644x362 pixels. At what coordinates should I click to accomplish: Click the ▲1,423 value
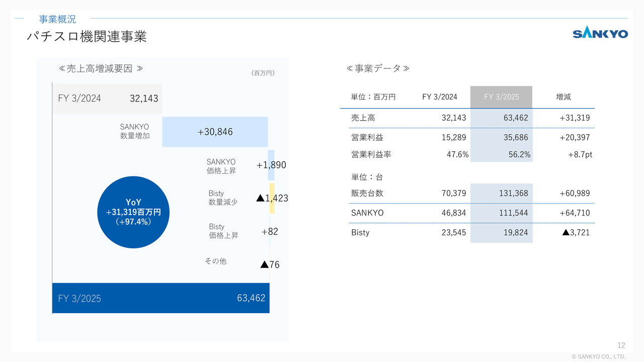[x=272, y=198]
